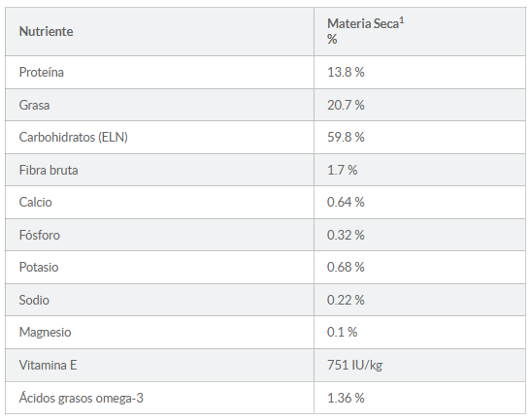
Task: Select the Fósforo row label
Action: (40, 235)
